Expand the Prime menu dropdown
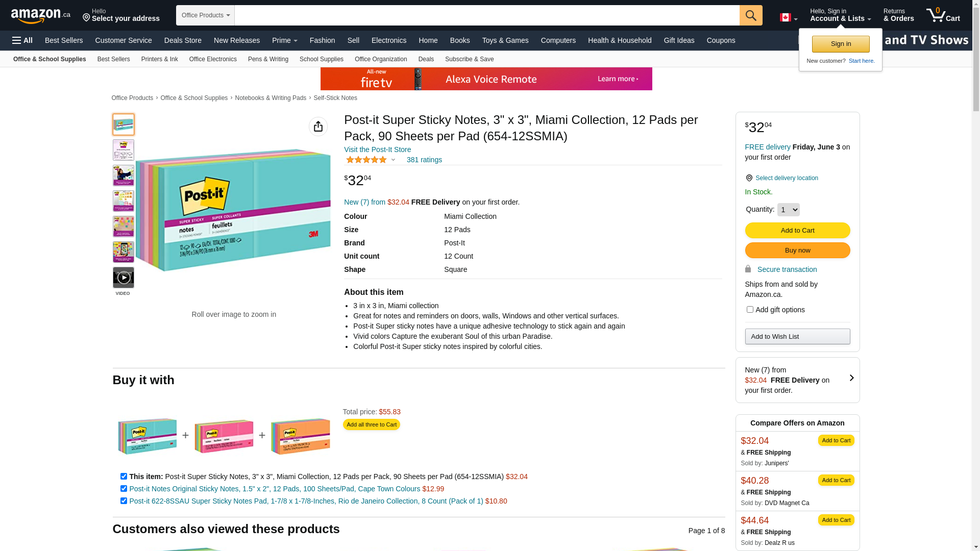This screenshot has height=551, width=980. click(284, 40)
